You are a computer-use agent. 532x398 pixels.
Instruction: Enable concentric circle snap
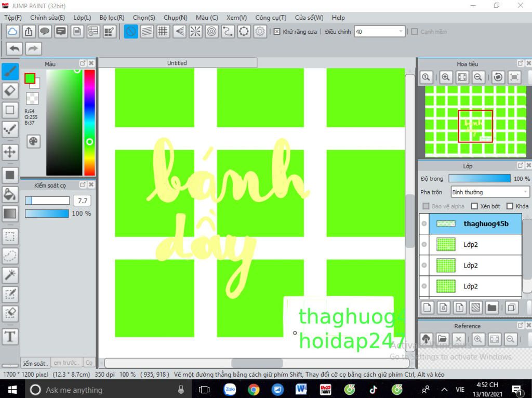point(212,32)
